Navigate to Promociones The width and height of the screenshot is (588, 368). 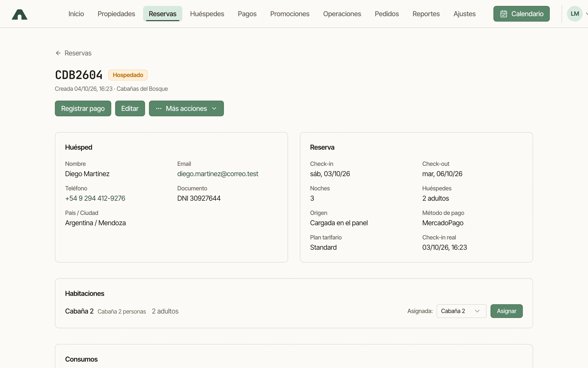(290, 14)
